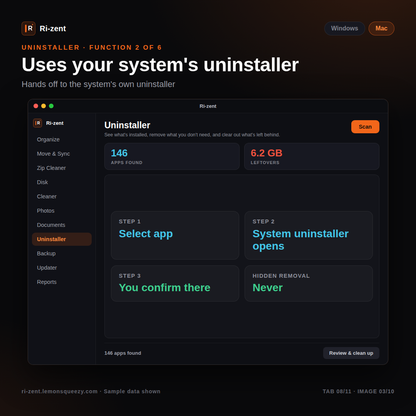Click the red close window dot
The image size is (416, 416).
[x=36, y=106]
